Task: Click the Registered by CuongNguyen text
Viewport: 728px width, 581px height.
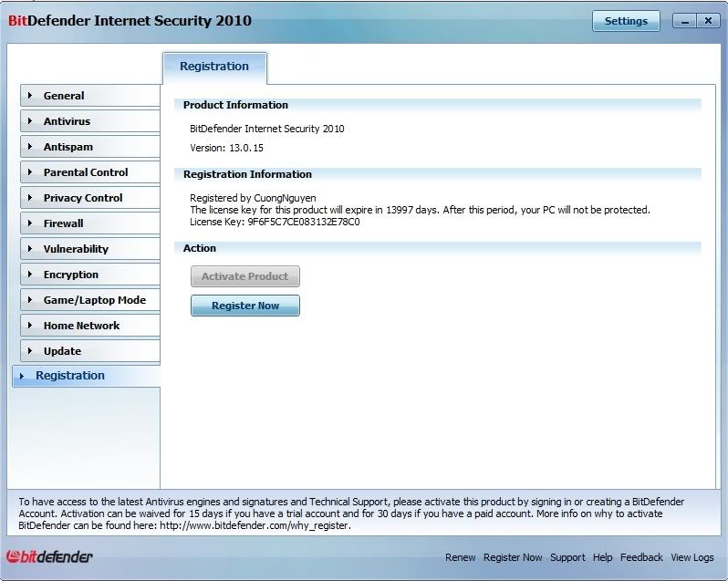Action: 253,198
